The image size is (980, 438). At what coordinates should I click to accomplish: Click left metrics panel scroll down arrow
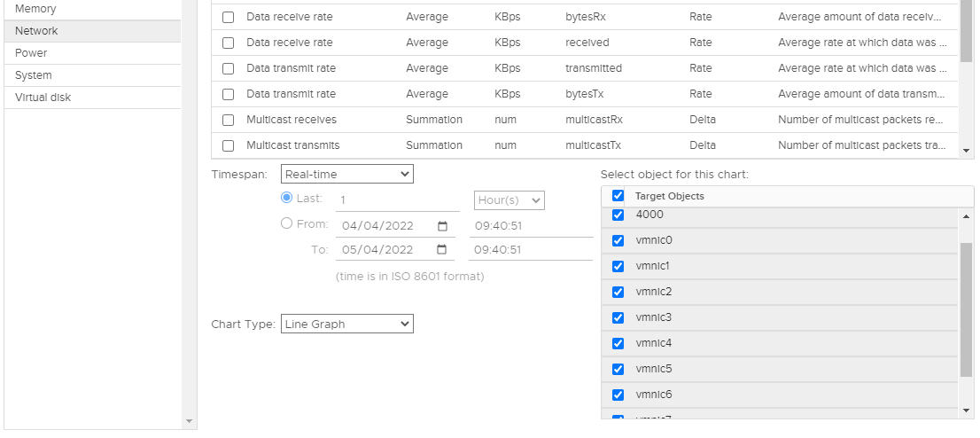pyautogui.click(x=189, y=421)
